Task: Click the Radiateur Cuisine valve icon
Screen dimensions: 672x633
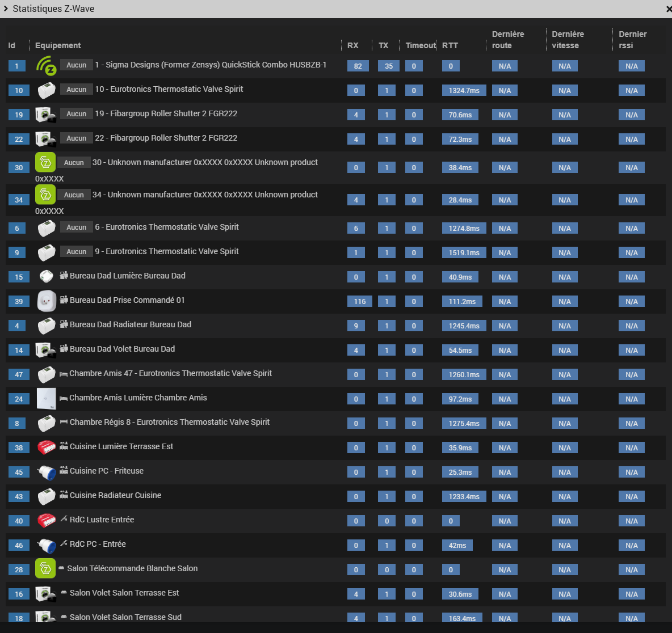Action: 47,496
